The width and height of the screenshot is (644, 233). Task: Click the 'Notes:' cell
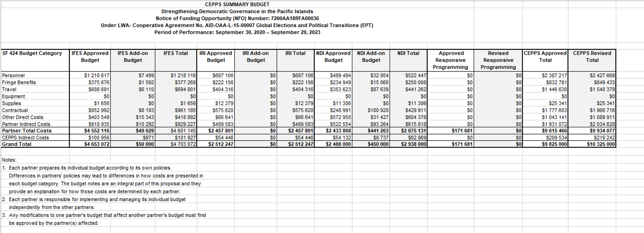(x=9, y=160)
